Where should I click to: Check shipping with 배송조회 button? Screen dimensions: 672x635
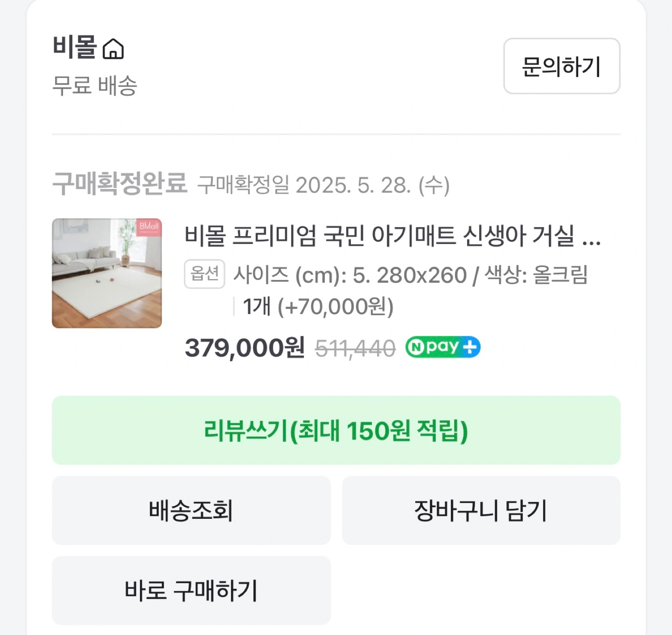(191, 510)
